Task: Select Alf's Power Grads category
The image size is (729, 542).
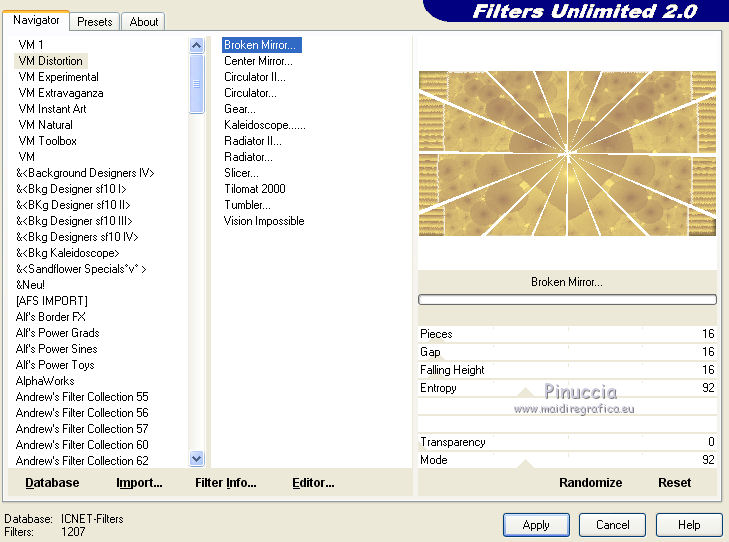Action: pos(58,333)
